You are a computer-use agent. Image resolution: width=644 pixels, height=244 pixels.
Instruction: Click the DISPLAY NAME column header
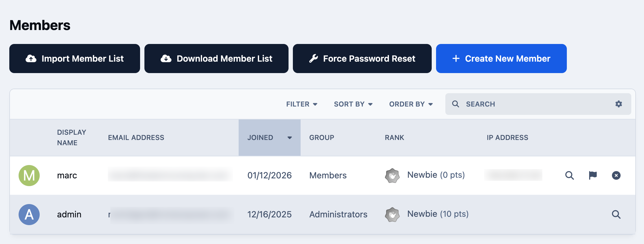coord(72,137)
